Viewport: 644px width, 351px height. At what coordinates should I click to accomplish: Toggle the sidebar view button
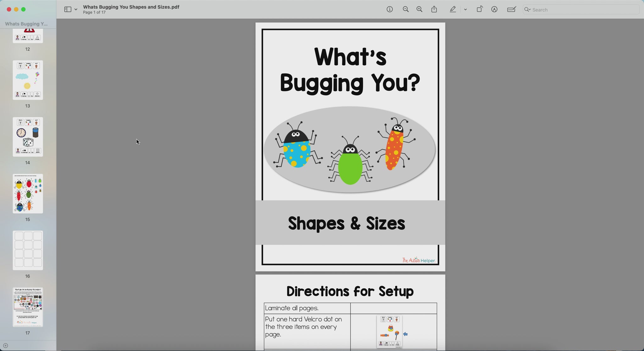click(x=68, y=9)
